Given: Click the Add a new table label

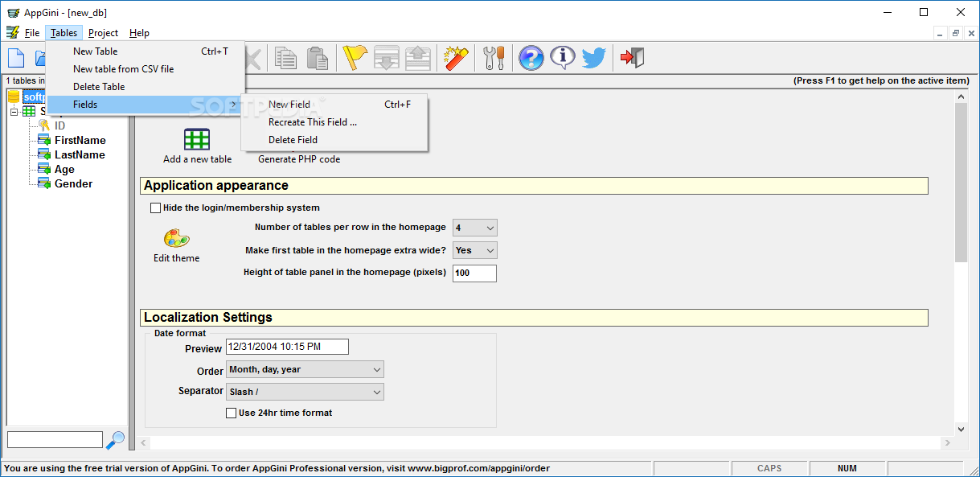Looking at the screenshot, I should tap(198, 159).
